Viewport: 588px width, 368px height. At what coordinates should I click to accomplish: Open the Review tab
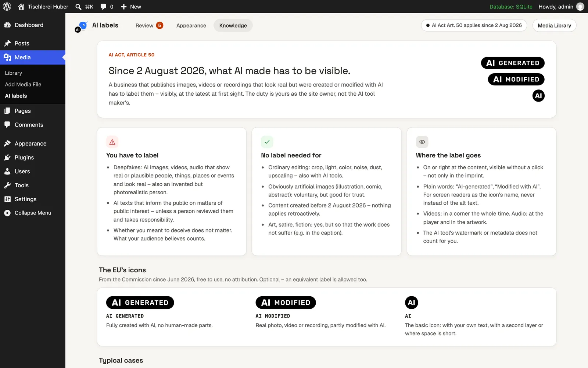149,25
